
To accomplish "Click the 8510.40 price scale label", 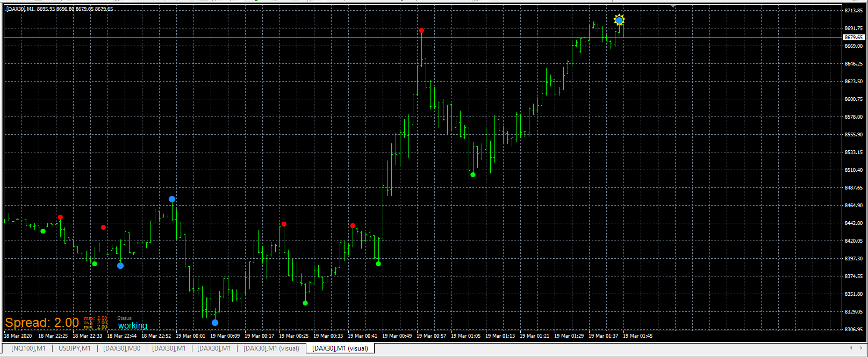I will [853, 170].
